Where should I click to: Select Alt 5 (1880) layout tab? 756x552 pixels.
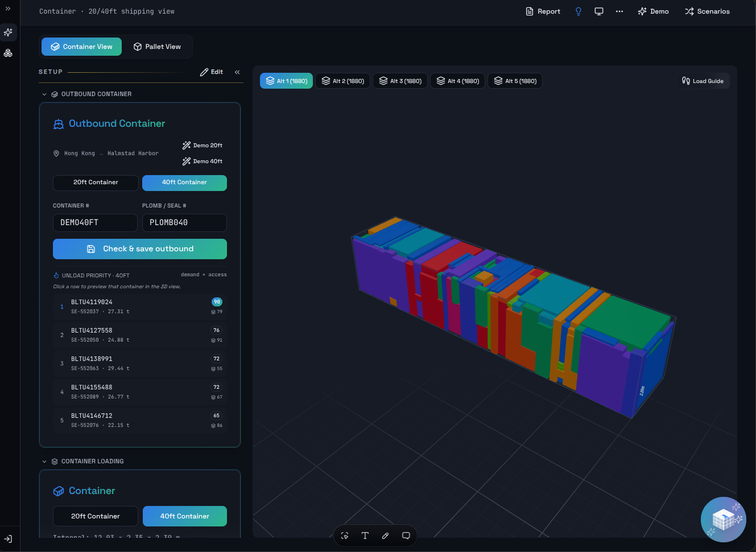515,81
